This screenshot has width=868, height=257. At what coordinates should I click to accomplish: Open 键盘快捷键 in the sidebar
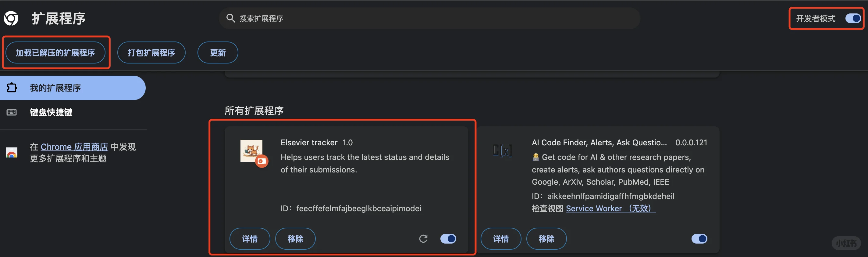pos(73,112)
